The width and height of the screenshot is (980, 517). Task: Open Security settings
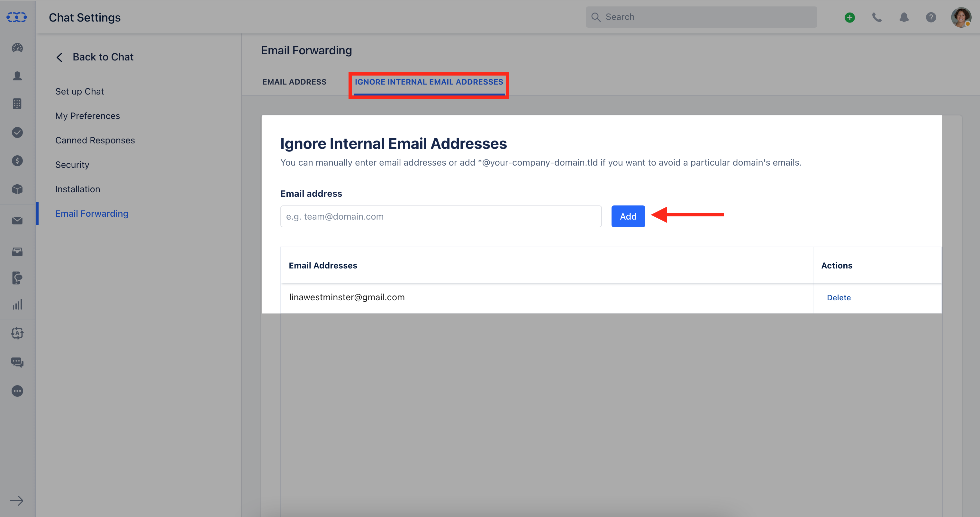pyautogui.click(x=72, y=165)
